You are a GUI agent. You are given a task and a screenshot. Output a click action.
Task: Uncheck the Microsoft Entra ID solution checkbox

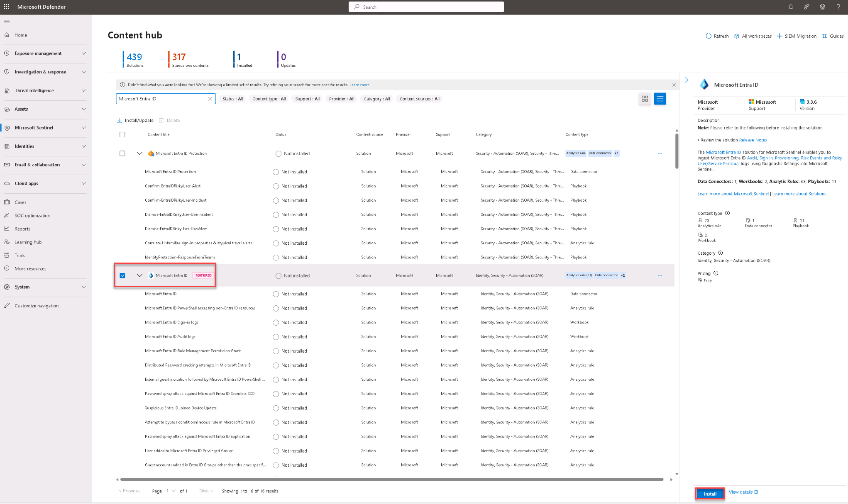(x=122, y=275)
